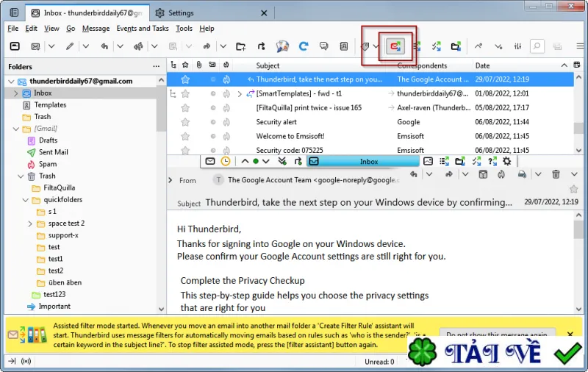
Task: Toggle read status dot of Security alert row
Action: tap(213, 122)
